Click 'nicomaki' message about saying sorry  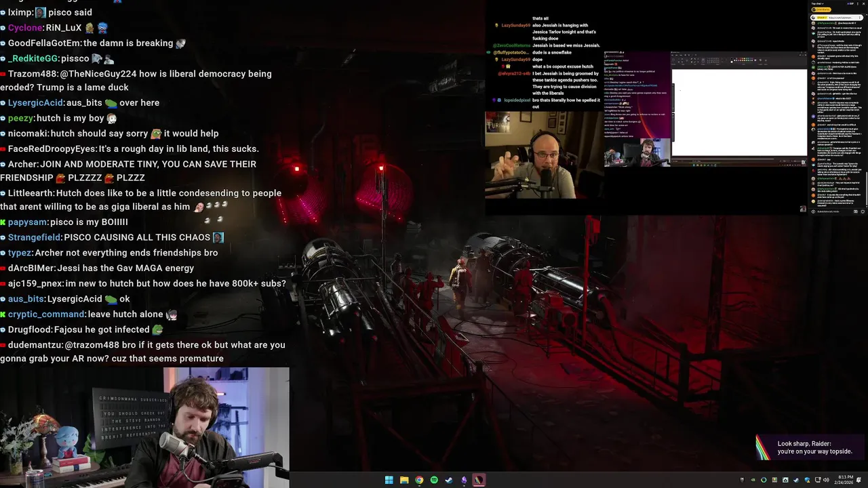(x=109, y=134)
